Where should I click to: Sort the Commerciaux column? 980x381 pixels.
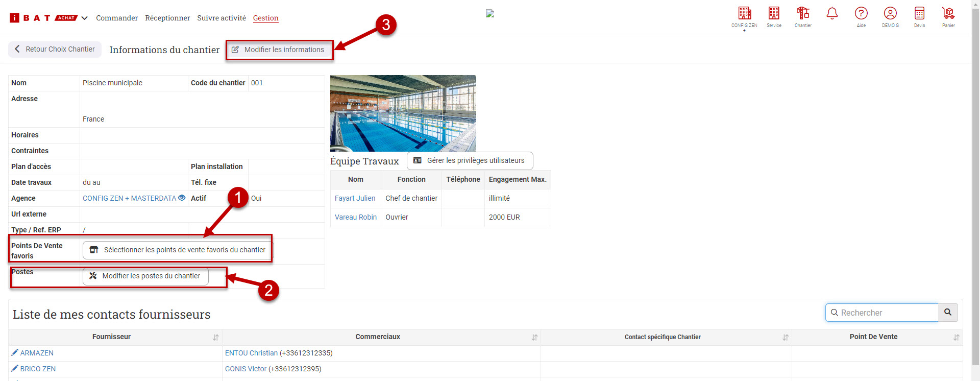click(534, 338)
